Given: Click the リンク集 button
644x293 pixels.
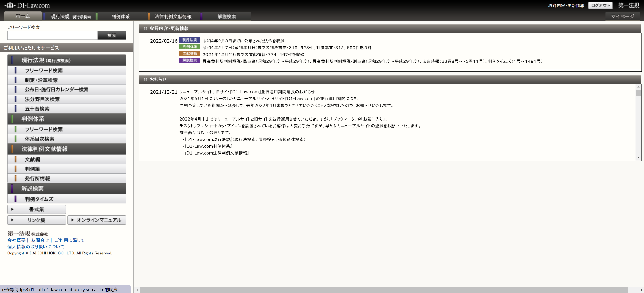Looking at the screenshot, I should click(36, 220).
